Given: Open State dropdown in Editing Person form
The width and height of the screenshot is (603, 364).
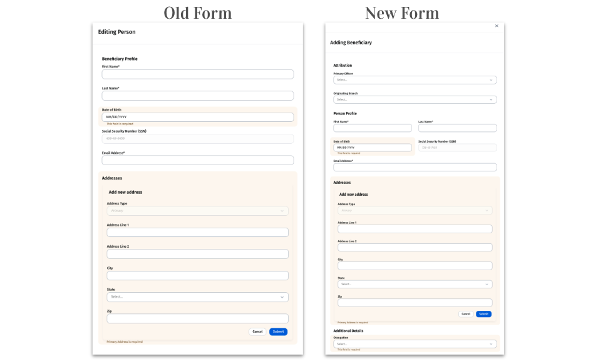Looking at the screenshot, I should [197, 297].
